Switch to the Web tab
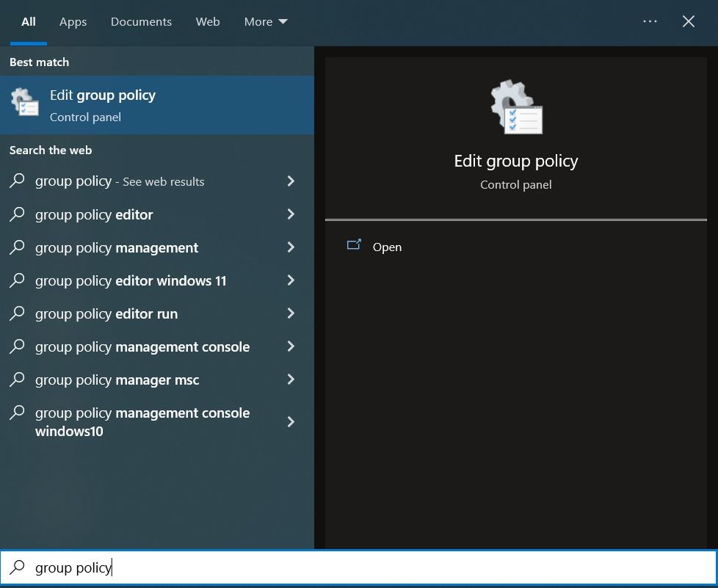The width and height of the screenshot is (718, 588). tap(208, 21)
